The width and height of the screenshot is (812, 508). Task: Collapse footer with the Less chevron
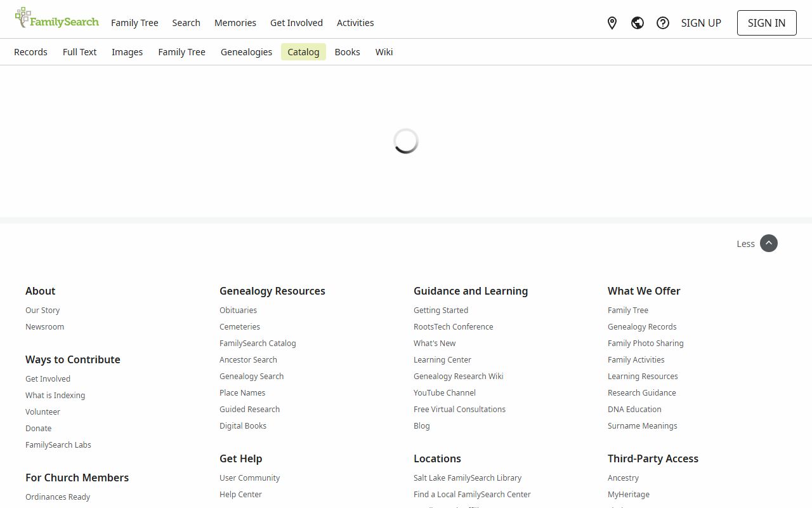coord(768,243)
